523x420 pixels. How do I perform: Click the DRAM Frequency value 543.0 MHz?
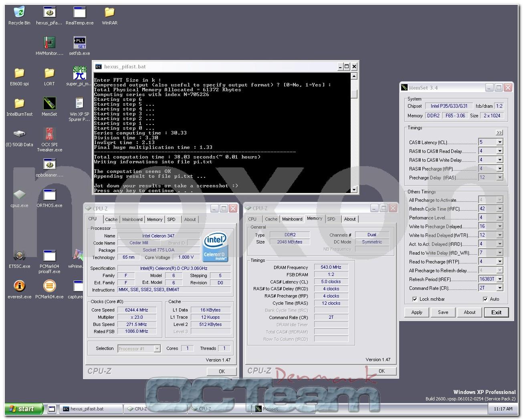click(331, 267)
